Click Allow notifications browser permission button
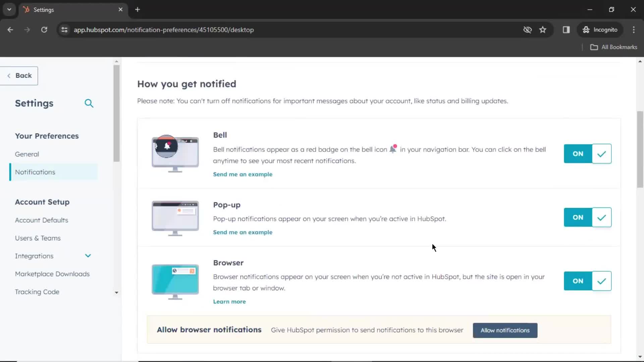 point(505,330)
